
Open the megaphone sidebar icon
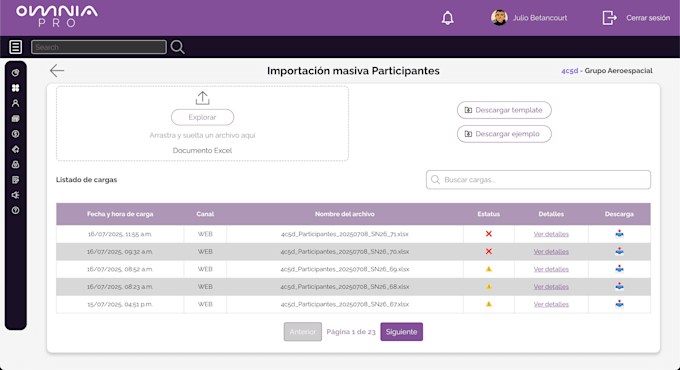[x=16, y=195]
